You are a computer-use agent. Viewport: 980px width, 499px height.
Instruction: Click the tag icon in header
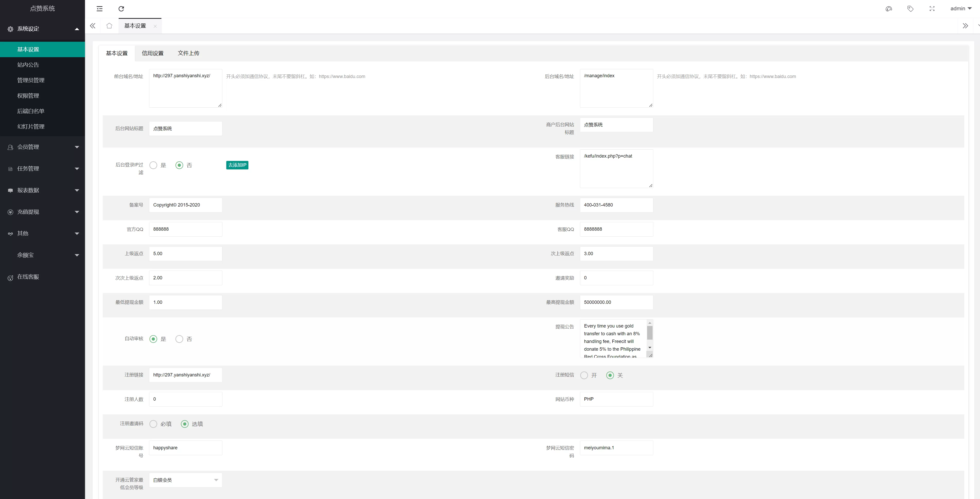pyautogui.click(x=910, y=9)
